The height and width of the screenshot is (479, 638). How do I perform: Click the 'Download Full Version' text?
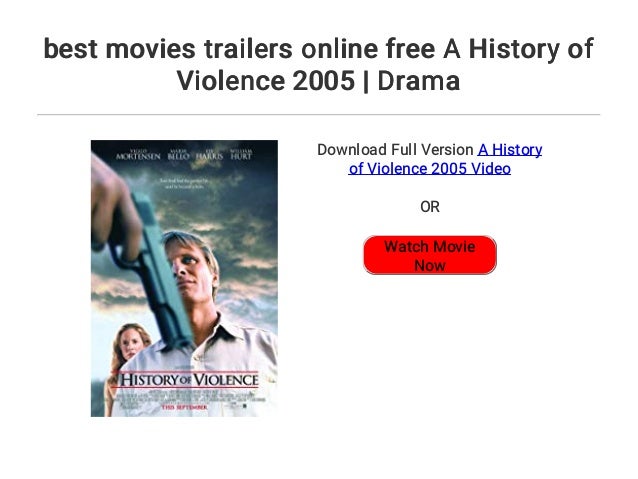pyautogui.click(x=395, y=150)
